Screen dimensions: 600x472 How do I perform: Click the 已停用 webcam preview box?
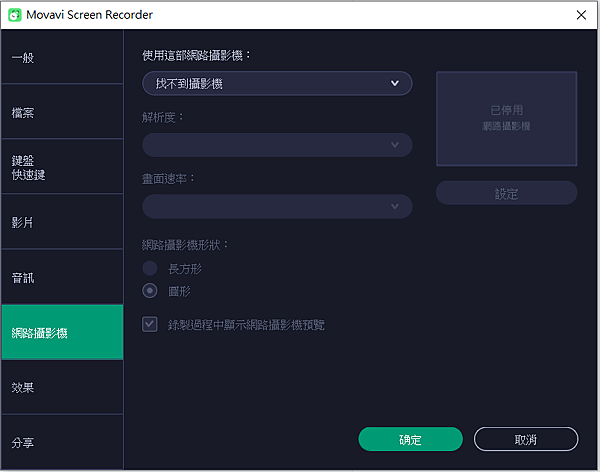(x=506, y=119)
